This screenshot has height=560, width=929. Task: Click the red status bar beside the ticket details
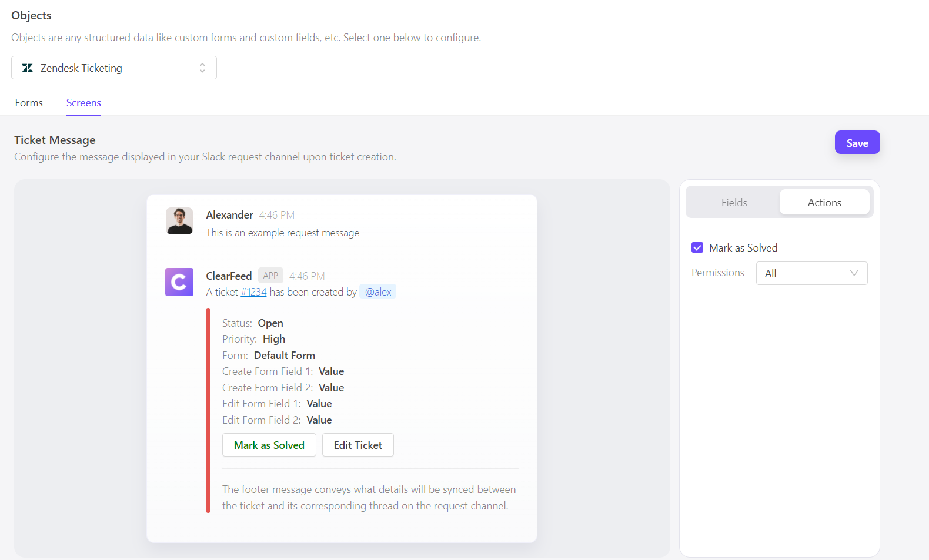point(208,410)
